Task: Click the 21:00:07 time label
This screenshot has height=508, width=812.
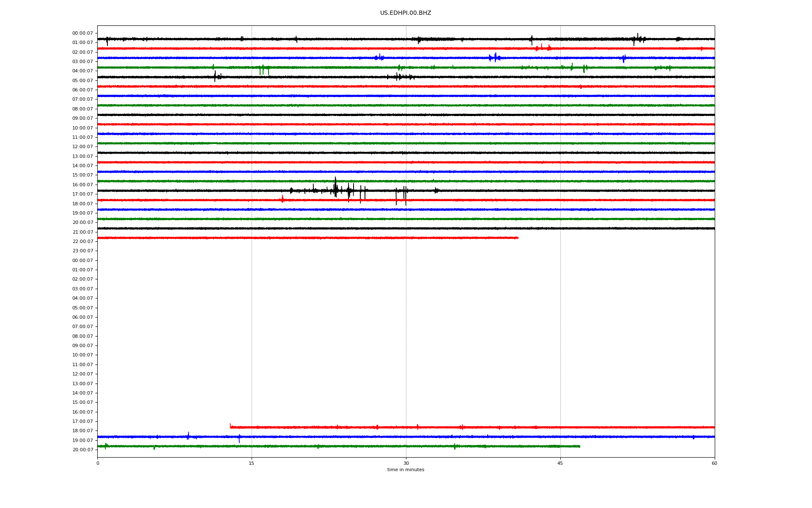Action: pyautogui.click(x=82, y=232)
